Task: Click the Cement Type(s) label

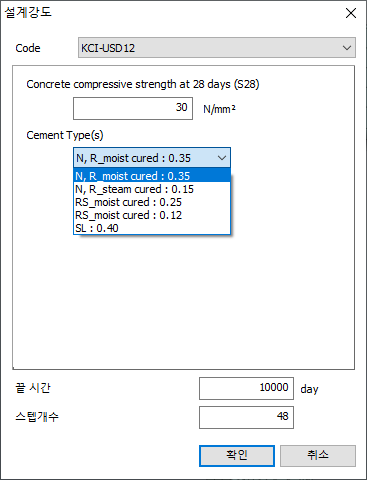Action: click(x=65, y=135)
